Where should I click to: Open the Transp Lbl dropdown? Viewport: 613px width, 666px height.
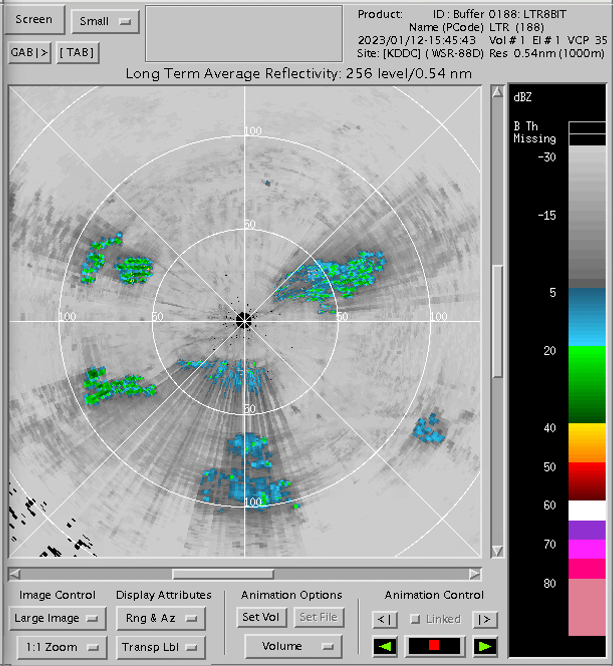(x=161, y=647)
